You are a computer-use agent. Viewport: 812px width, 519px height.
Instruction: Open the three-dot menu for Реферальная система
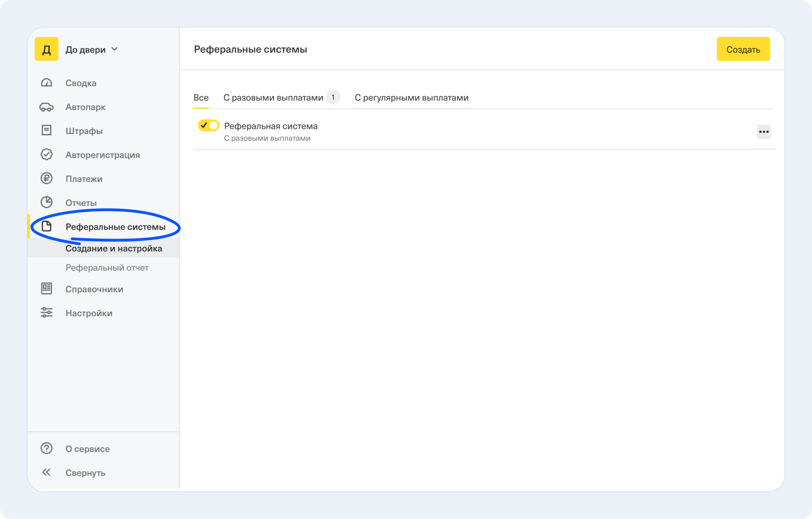coord(764,132)
